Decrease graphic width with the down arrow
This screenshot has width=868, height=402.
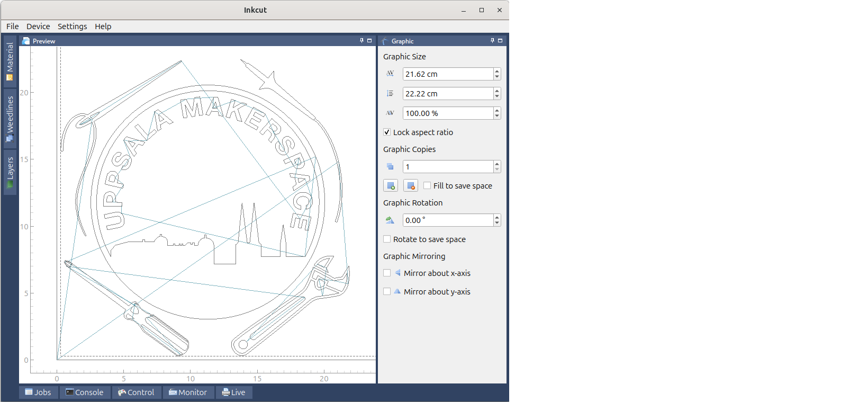(497, 77)
